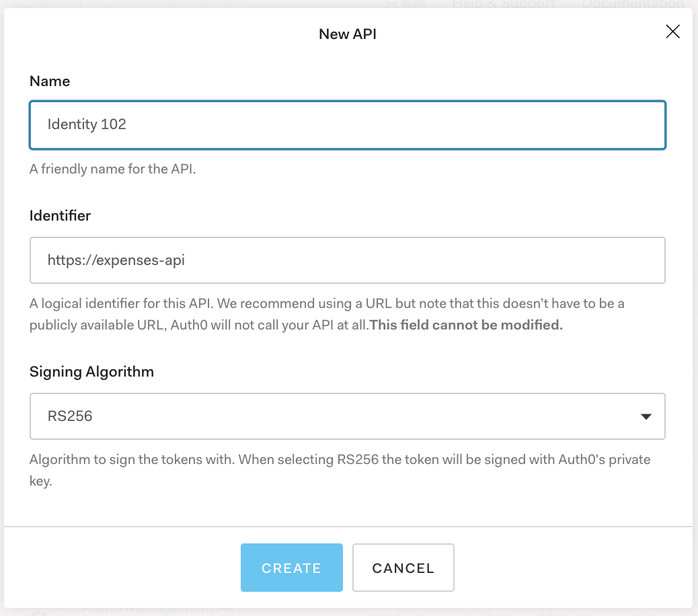Focus the Identifier text field

tap(348, 260)
